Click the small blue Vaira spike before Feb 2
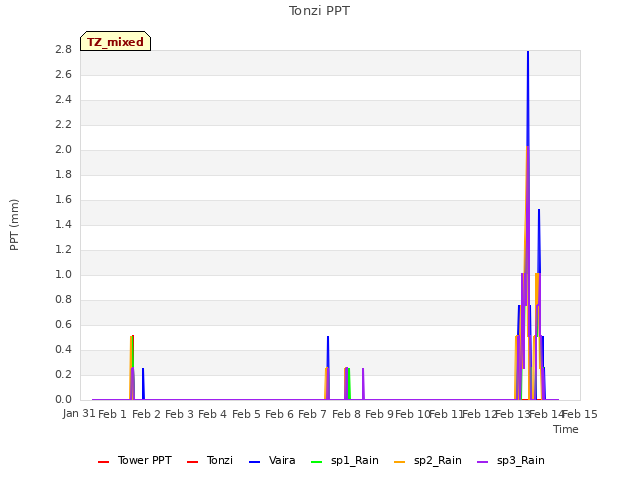The width and height of the screenshot is (640, 480). (143, 384)
